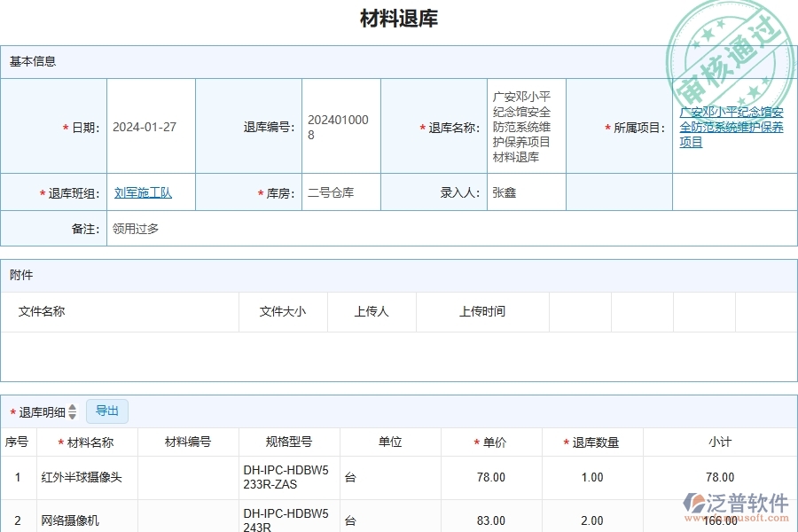The height and width of the screenshot is (532, 798).
Task: Click the up arrow of 退库明细 stepper
Action: click(73, 407)
